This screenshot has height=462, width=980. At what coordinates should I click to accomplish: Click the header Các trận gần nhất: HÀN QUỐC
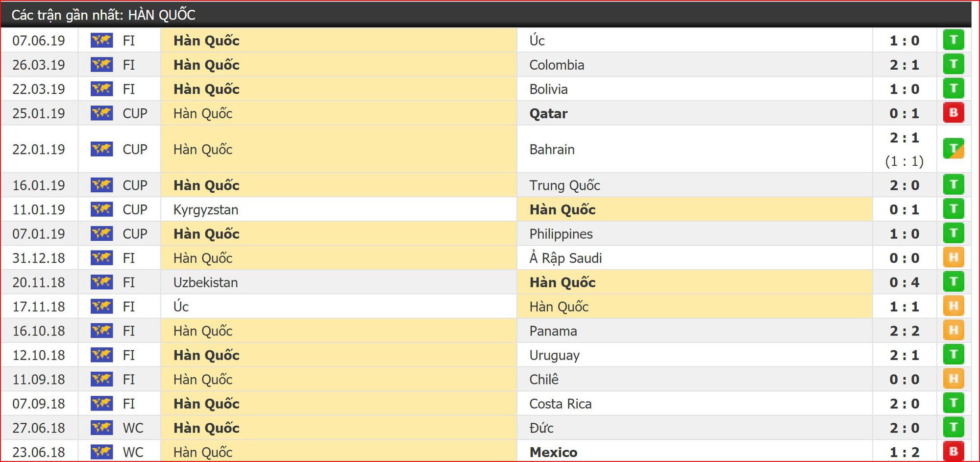[x=103, y=15]
